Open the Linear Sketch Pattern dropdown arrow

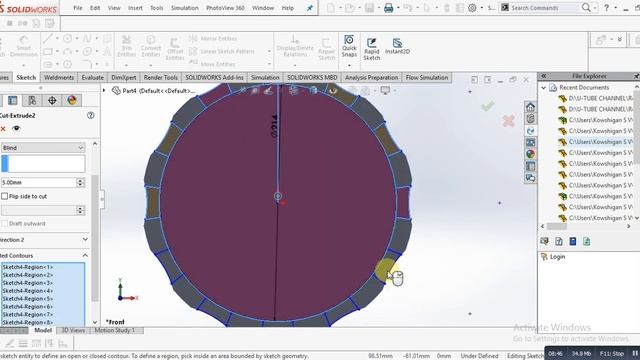pyautogui.click(x=269, y=51)
